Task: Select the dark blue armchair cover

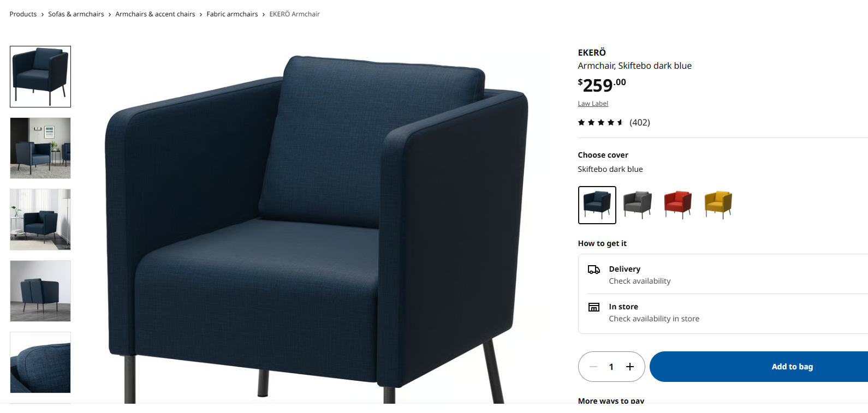Action: pyautogui.click(x=597, y=205)
